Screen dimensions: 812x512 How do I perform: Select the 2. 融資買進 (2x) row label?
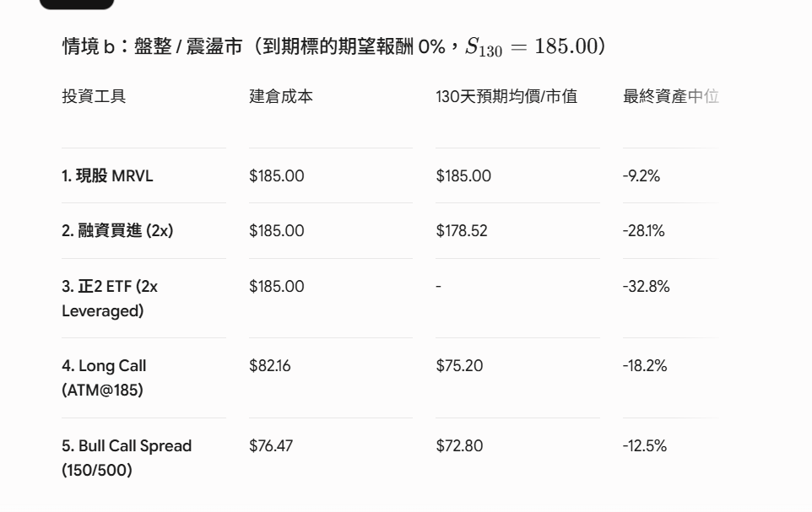pos(117,230)
